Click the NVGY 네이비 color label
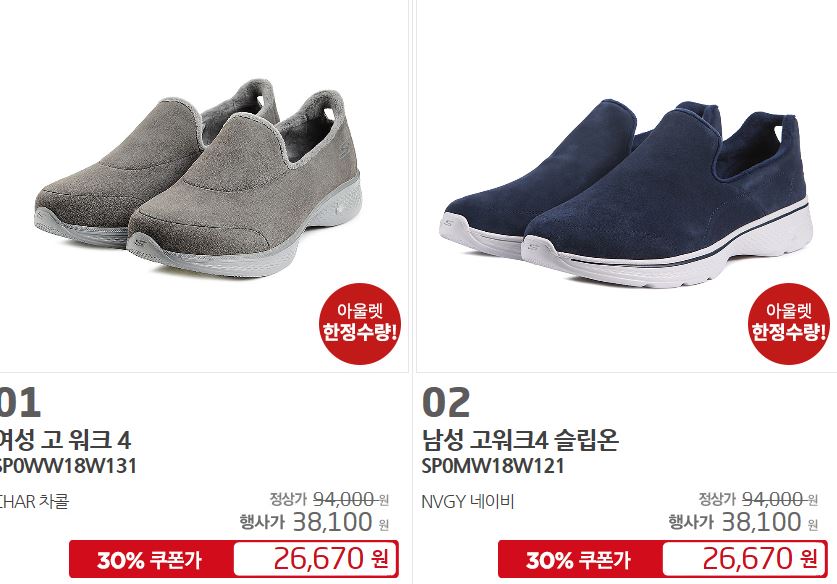Image resolution: width=837 pixels, height=584 pixels. (x=468, y=502)
